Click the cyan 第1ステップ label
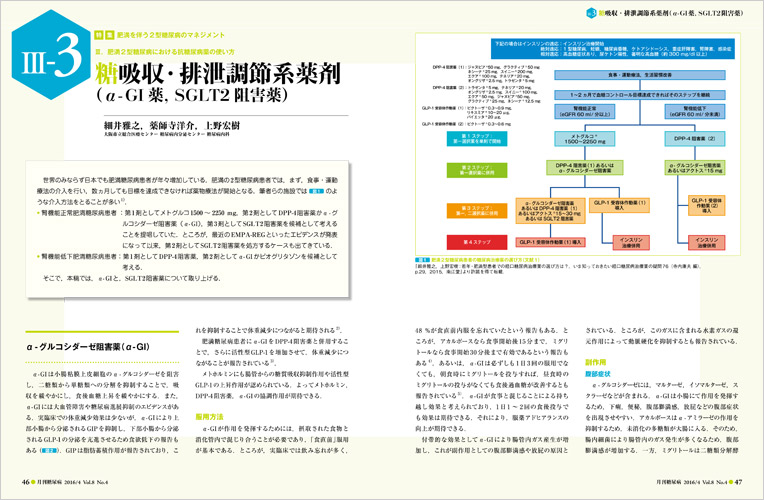 [477, 138]
